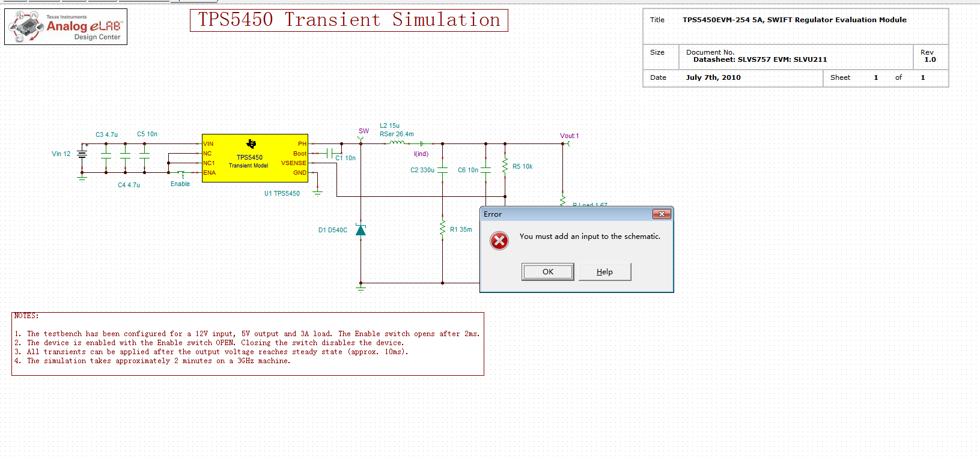The height and width of the screenshot is (458, 980).
Task: Click the SW test point marker
Action: click(x=361, y=140)
